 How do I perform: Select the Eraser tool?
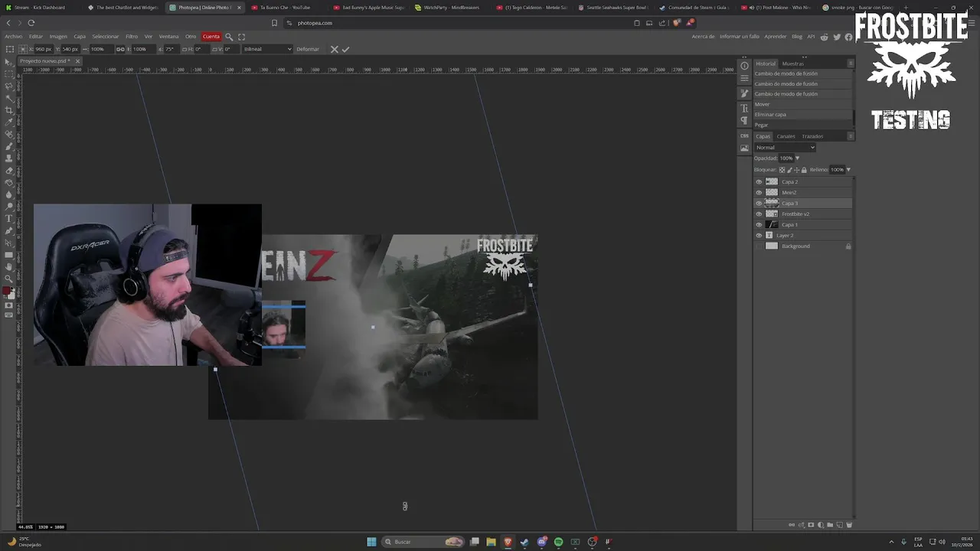[x=9, y=170]
